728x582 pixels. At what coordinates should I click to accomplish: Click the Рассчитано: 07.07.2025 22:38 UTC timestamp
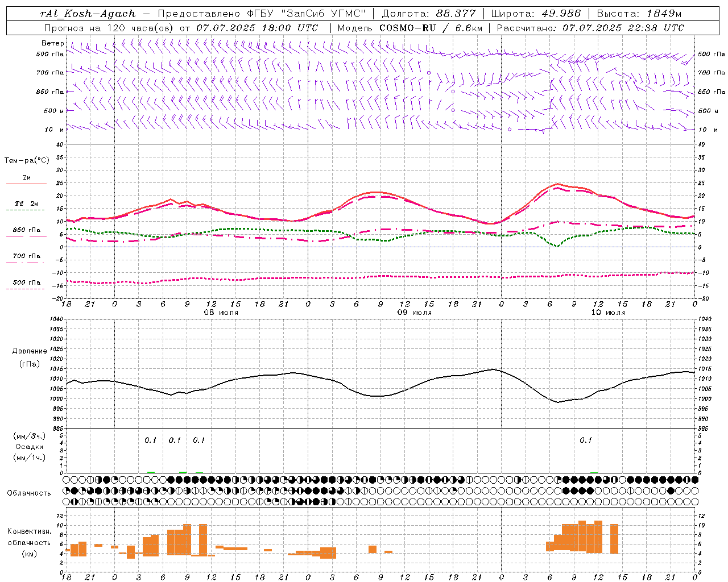590,28
